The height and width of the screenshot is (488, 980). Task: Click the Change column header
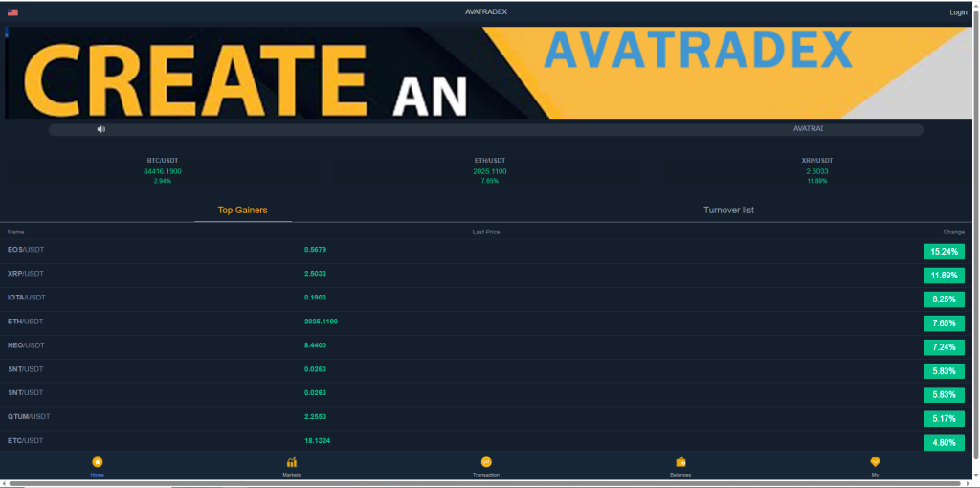coord(954,232)
